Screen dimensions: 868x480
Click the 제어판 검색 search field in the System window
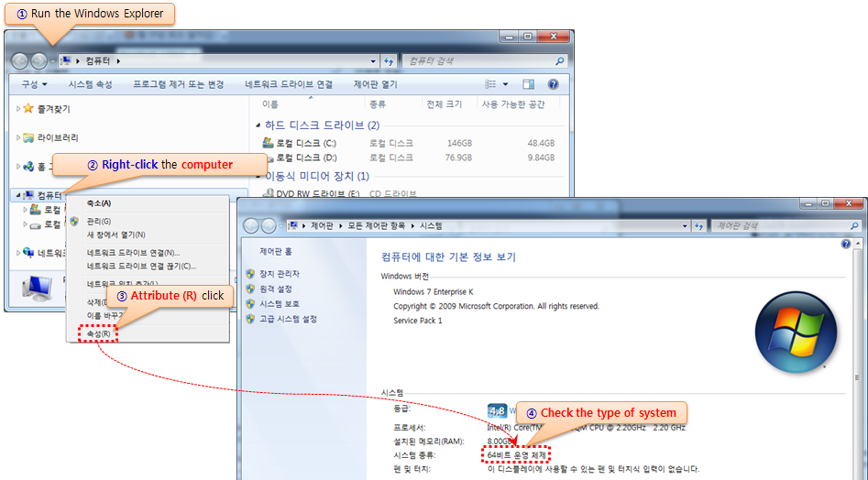[770, 225]
